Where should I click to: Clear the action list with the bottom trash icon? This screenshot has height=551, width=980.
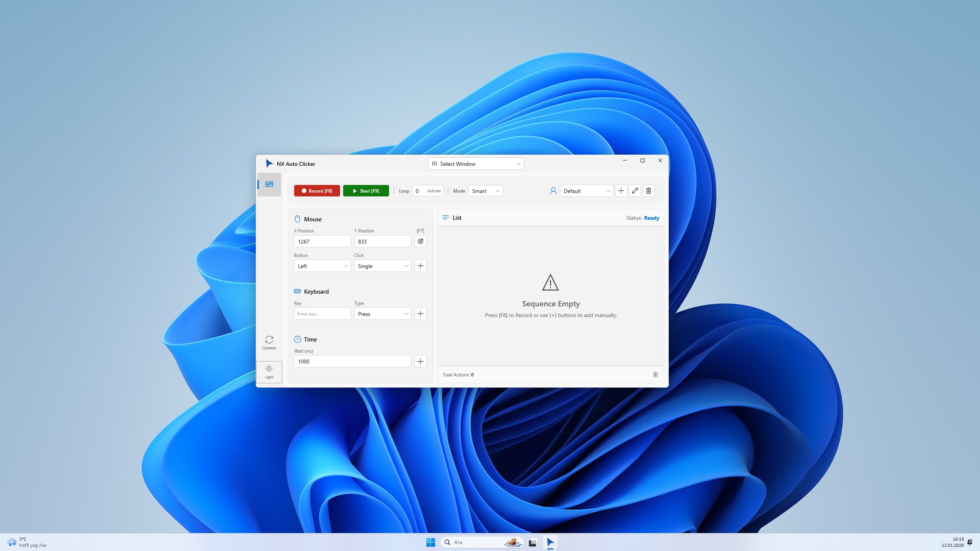655,374
